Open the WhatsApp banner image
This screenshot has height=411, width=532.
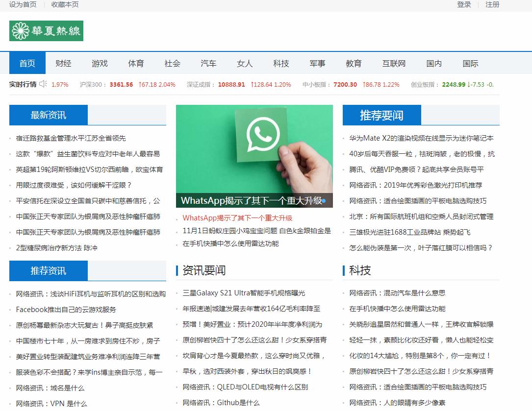click(x=254, y=156)
